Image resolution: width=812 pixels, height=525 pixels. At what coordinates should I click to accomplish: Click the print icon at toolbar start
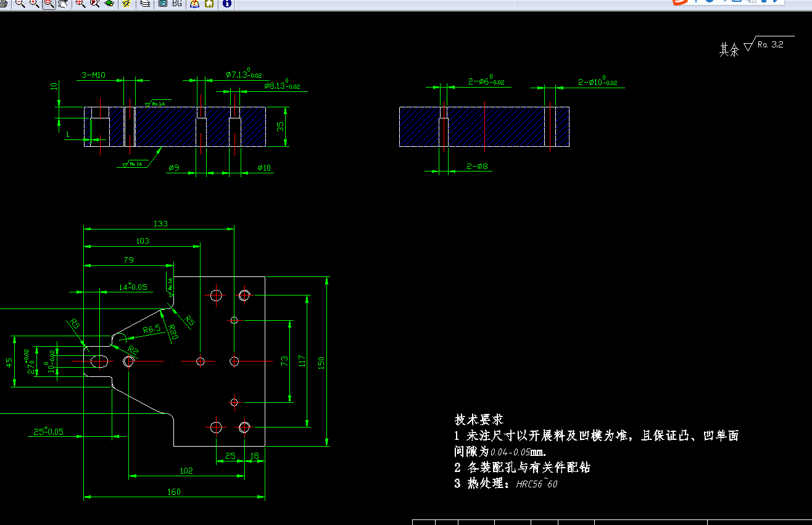pos(3,3)
